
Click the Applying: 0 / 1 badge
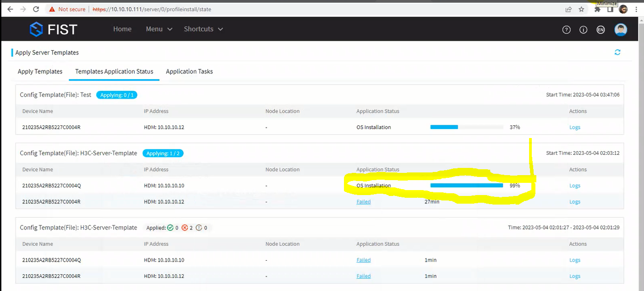click(x=117, y=95)
